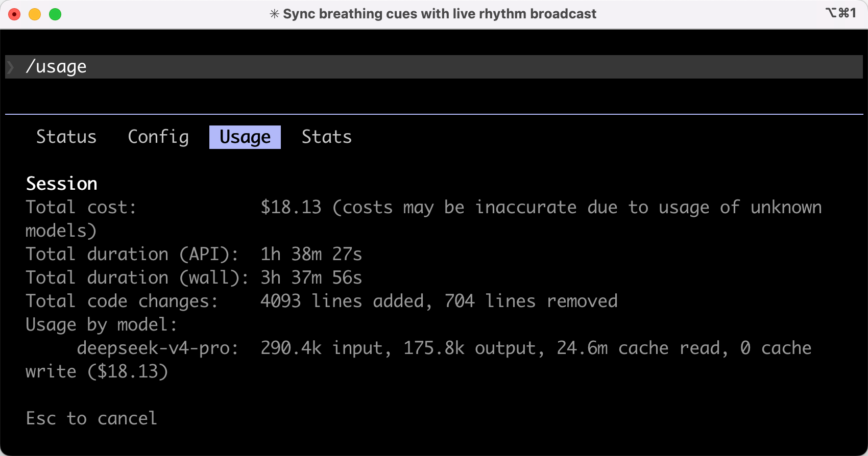
Task: Click the prompt chevron before /usage
Action: [11, 67]
